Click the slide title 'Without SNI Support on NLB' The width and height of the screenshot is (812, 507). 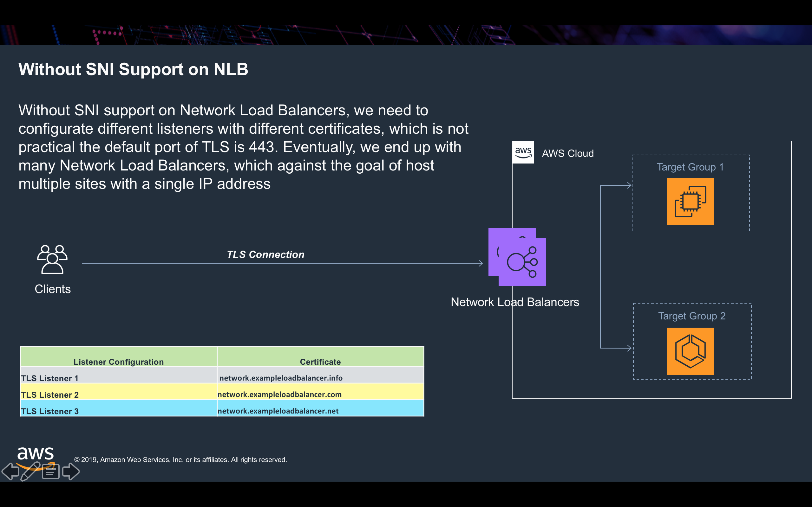[133, 69]
